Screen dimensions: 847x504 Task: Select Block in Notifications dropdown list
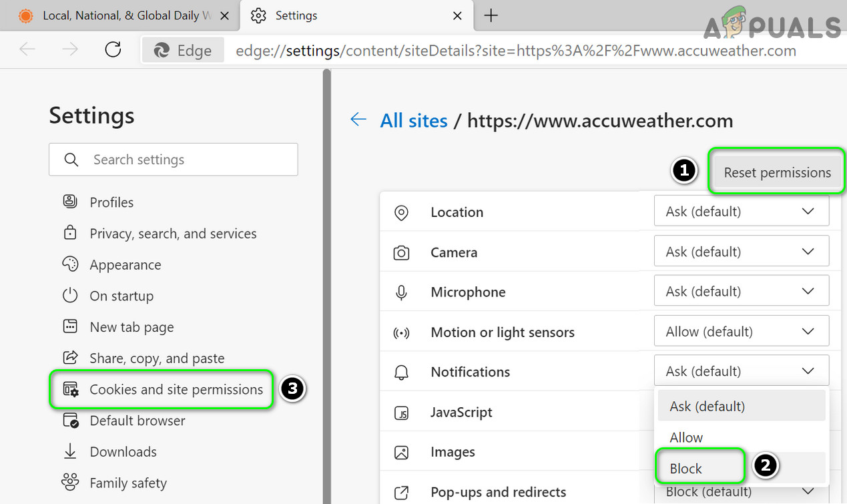[x=686, y=469]
